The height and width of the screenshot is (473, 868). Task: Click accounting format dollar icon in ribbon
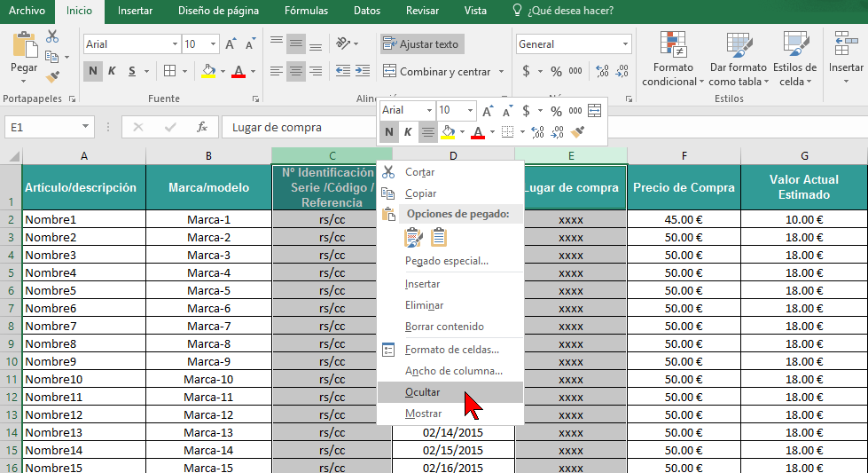tap(526, 71)
